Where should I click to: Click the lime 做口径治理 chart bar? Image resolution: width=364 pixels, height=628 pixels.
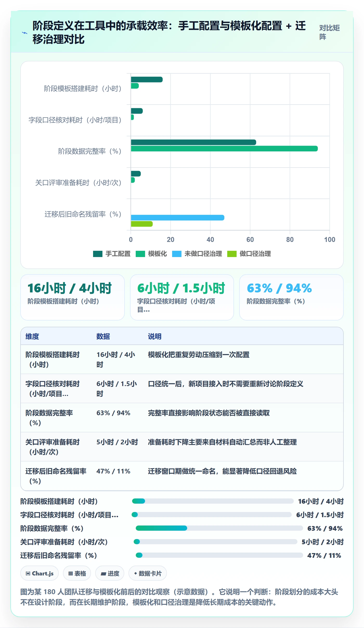pos(142,224)
